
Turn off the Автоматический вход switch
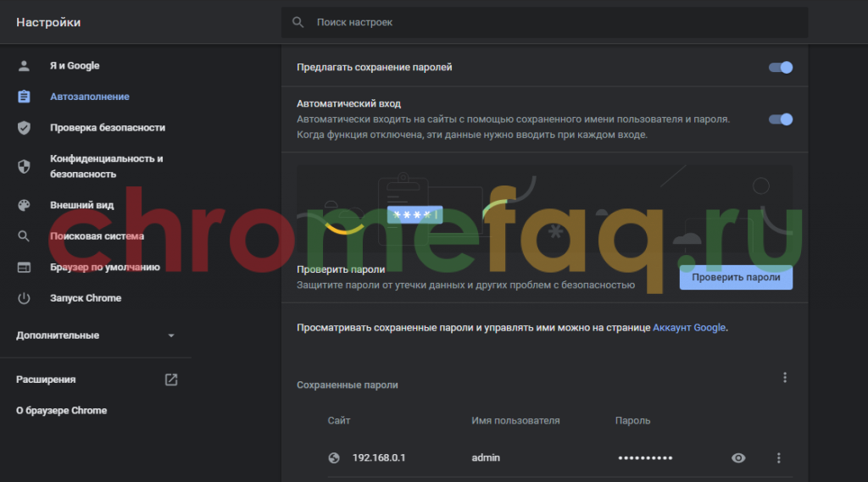click(780, 119)
